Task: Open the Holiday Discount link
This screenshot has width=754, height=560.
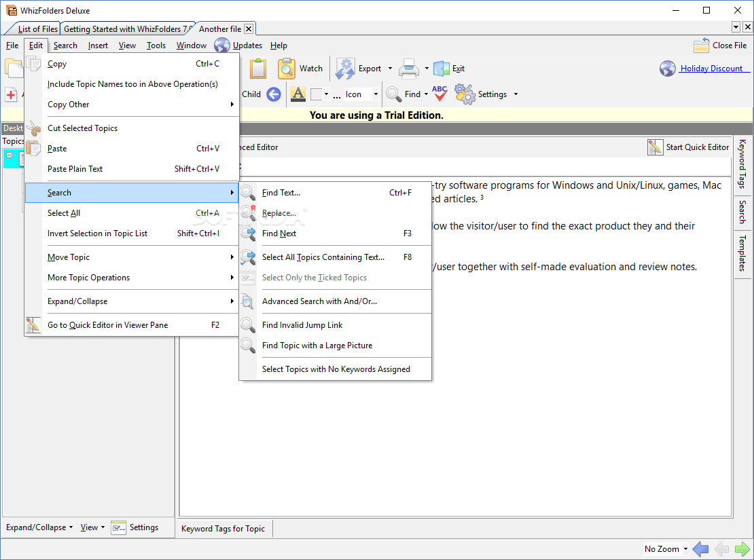Action: (711, 69)
